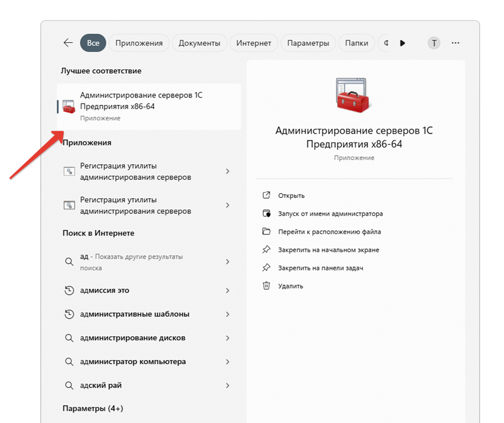Click app title in the preview pane

pos(354,137)
